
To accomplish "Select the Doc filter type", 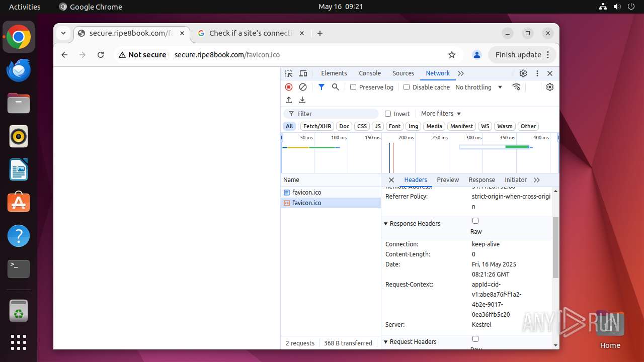I will 344,126.
